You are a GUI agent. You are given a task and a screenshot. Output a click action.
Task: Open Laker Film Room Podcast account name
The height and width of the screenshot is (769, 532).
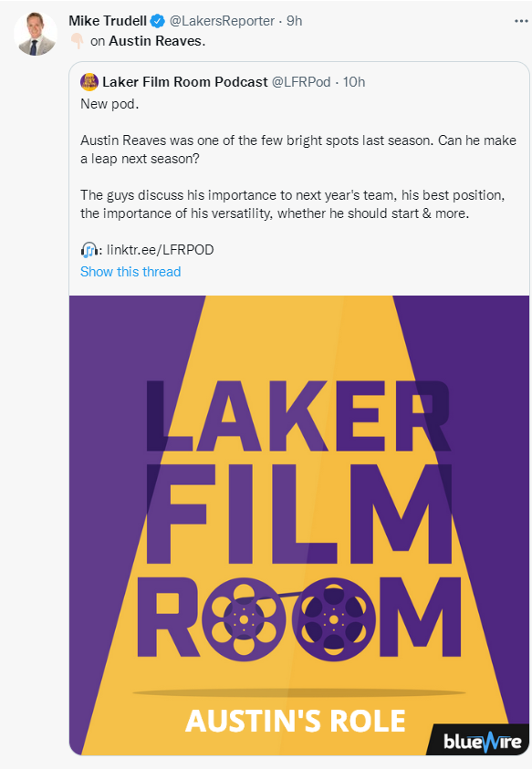[x=185, y=82]
